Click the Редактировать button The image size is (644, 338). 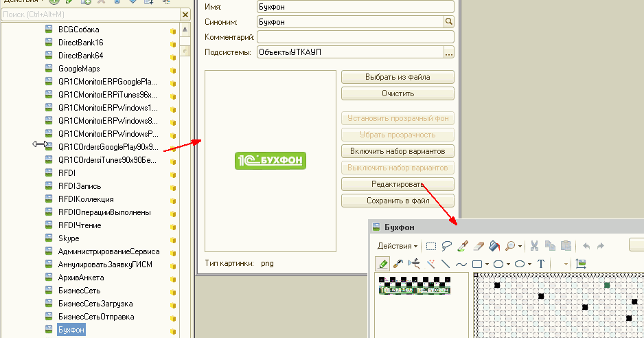(398, 184)
